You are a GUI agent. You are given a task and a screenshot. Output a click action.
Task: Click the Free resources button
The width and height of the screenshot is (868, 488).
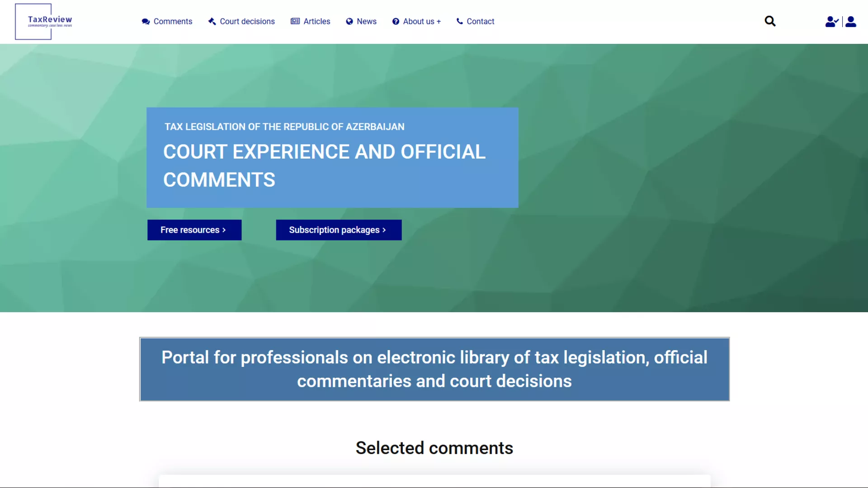point(194,230)
